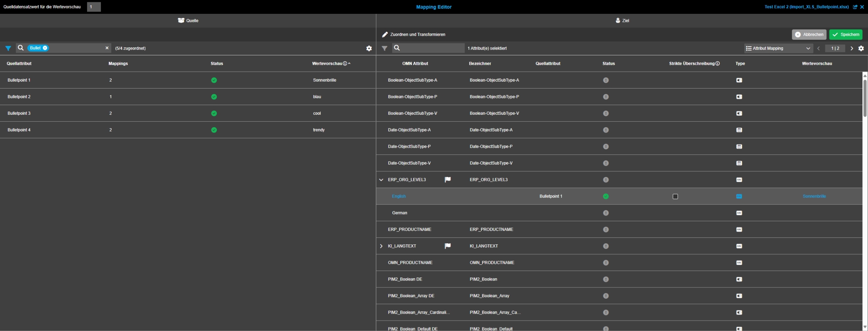Click the flag icon next to ERP_ORG_LEVEL3
Viewport: 868px width, 331px height.
point(447,180)
